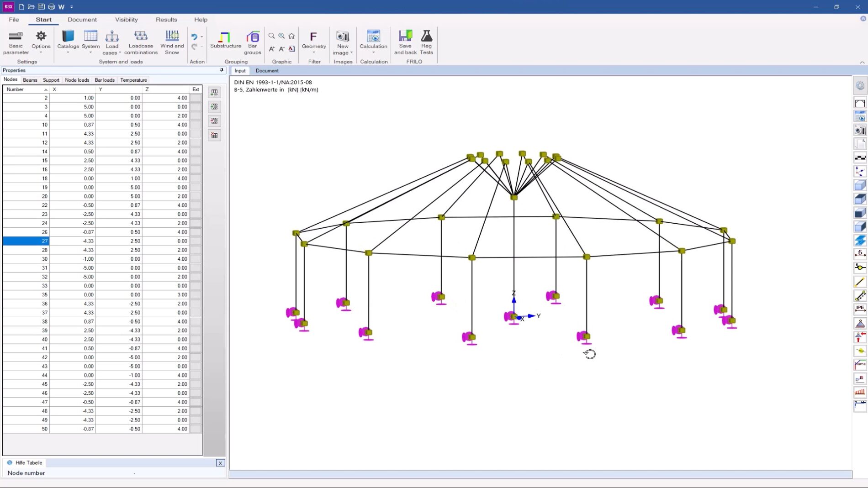Open the Wind and Snow tool
This screenshot has height=488, width=868.
[172, 42]
